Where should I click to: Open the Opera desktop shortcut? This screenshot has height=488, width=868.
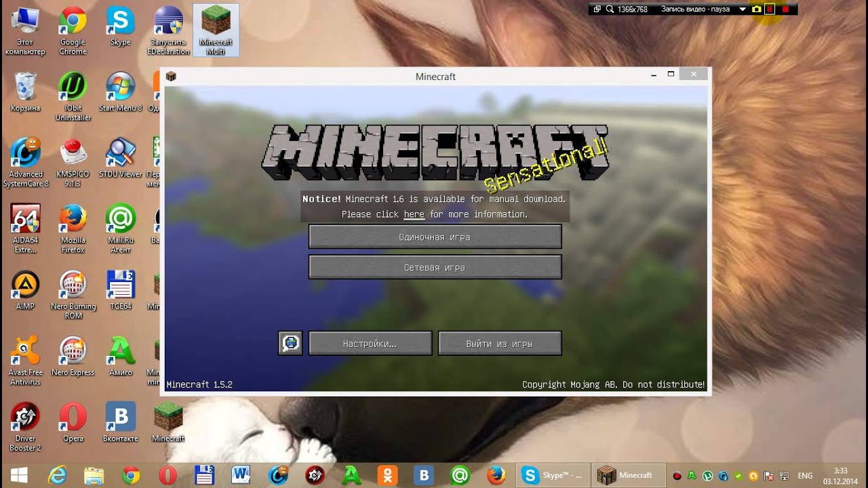(73, 422)
